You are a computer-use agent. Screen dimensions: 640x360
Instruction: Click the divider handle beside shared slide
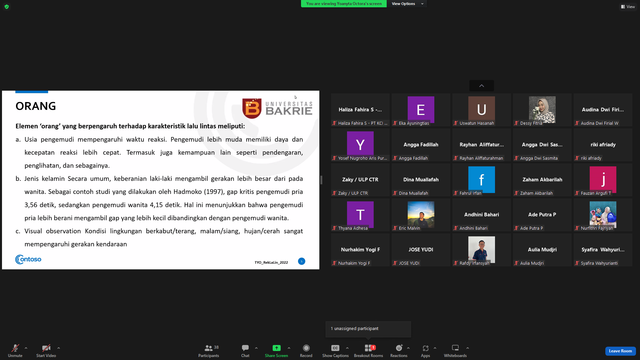point(321,180)
